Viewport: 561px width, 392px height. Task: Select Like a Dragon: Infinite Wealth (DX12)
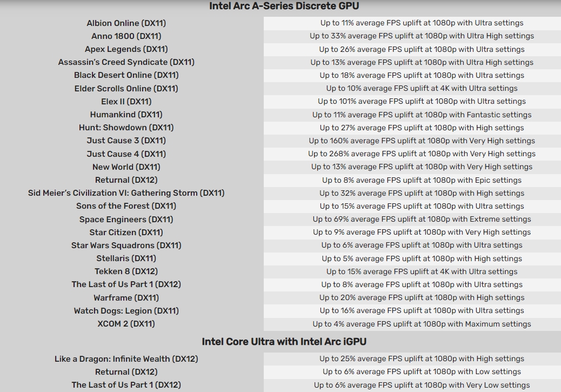[x=126, y=359]
